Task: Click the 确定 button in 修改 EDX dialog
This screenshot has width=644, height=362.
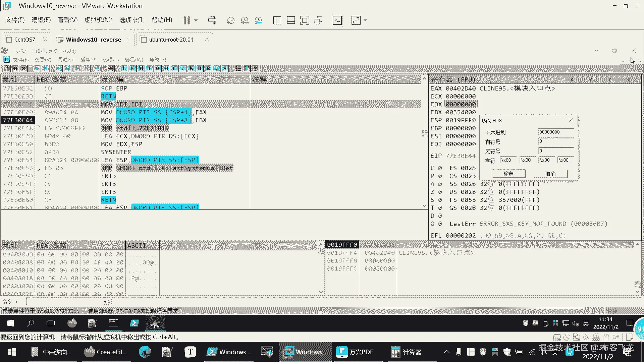Action: (x=508, y=174)
